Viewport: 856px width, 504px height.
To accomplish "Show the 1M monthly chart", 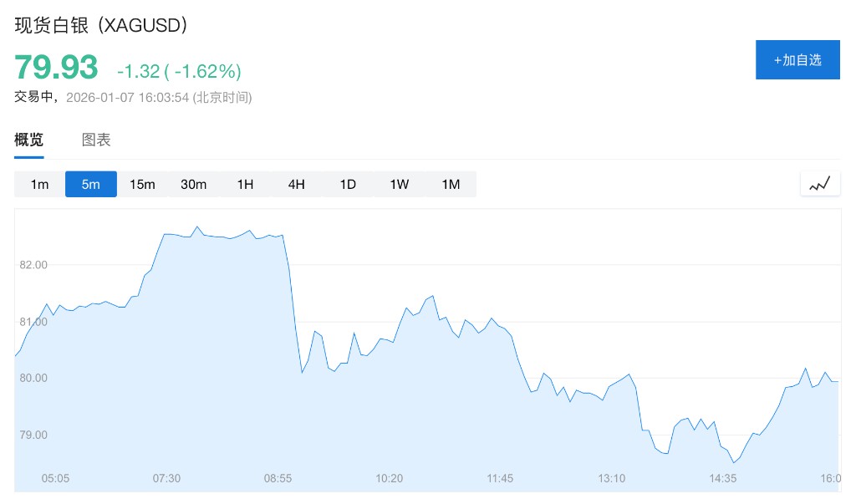I will [x=451, y=185].
